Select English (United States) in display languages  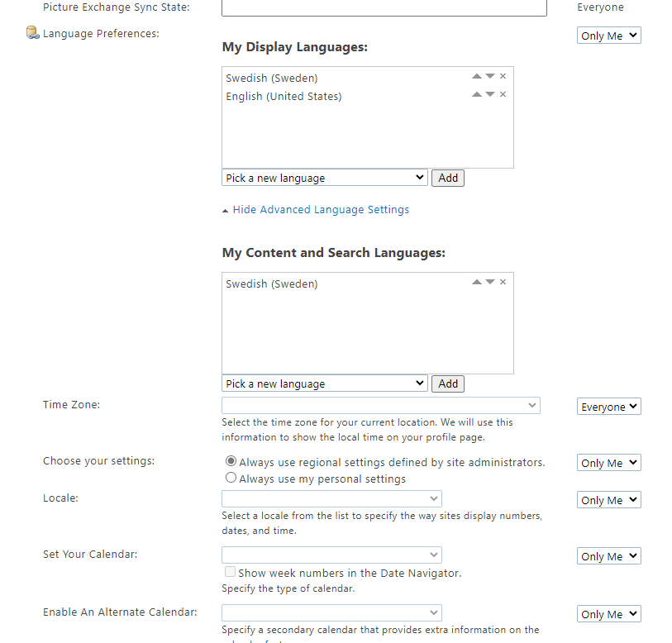tap(284, 97)
